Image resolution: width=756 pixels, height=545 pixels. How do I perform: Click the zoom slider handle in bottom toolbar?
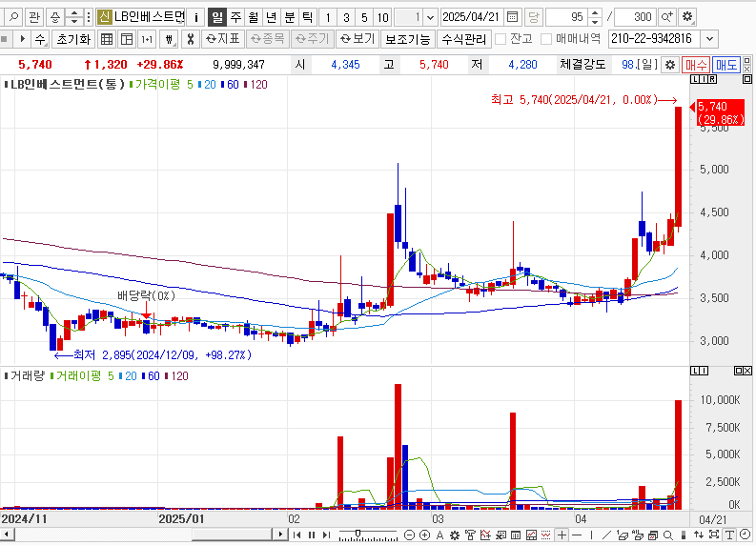coord(358,534)
